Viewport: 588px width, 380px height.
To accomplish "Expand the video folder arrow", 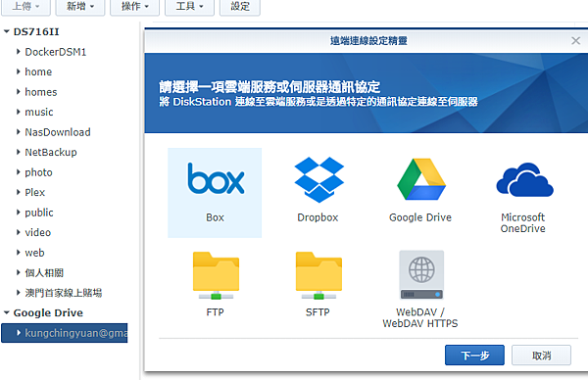I will tap(18, 232).
